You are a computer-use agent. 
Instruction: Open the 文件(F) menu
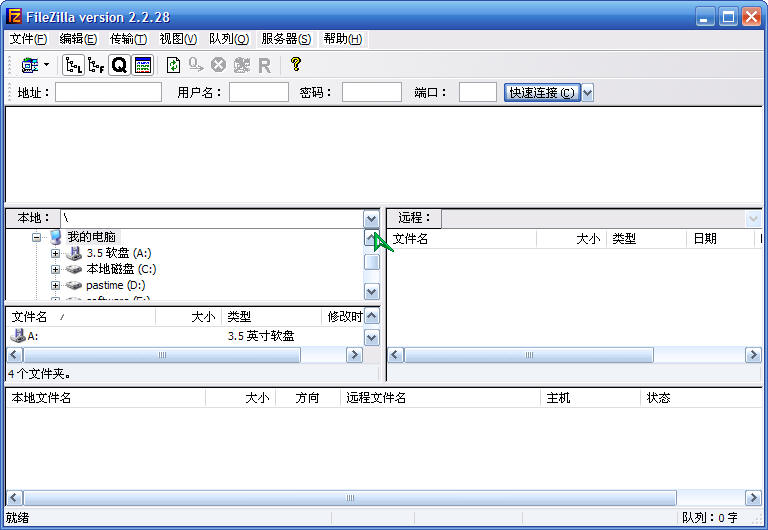point(28,39)
